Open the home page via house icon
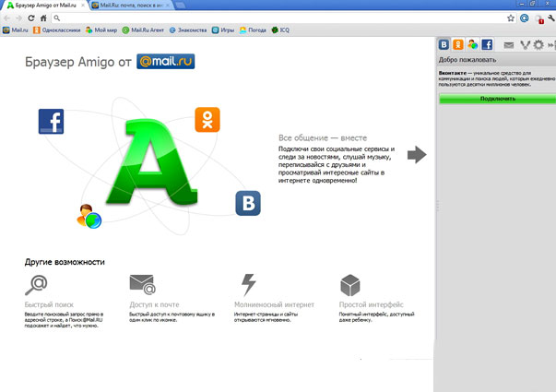The width and height of the screenshot is (556, 392). point(43,18)
